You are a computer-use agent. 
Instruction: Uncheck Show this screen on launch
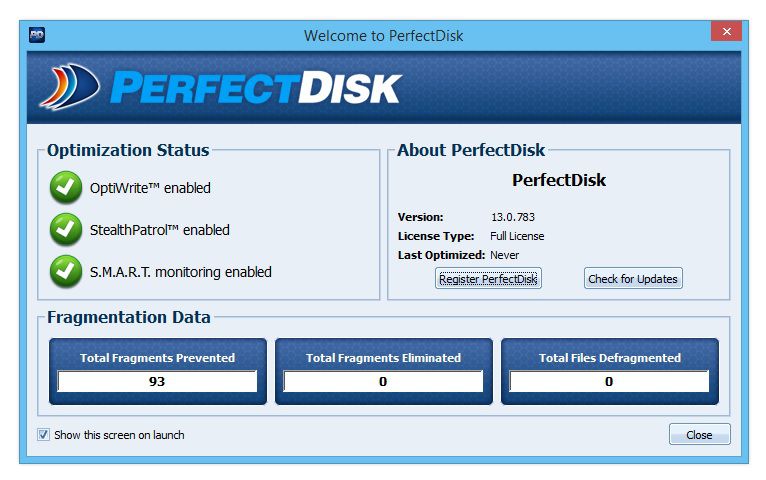[x=43, y=435]
